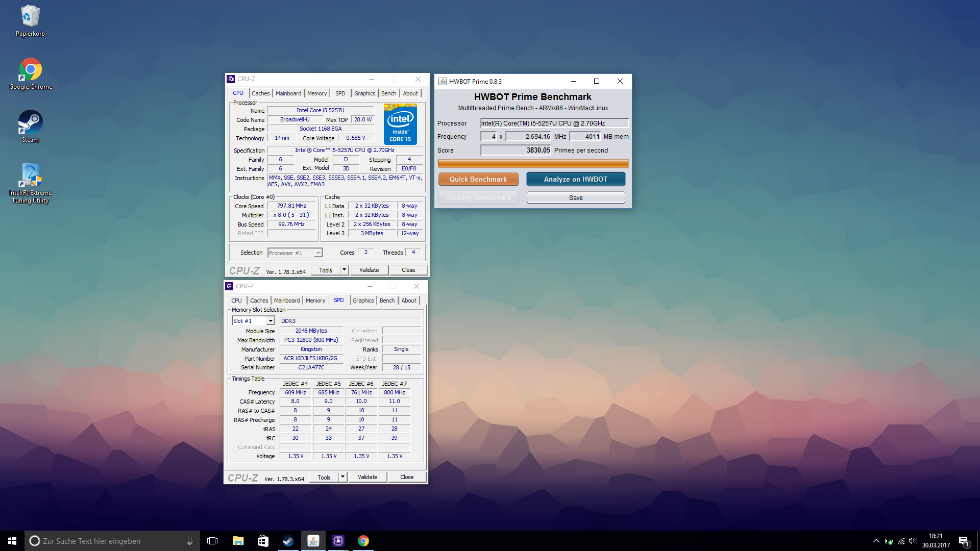
Task: Click the Cortana search circle icon
Action: 35,541
